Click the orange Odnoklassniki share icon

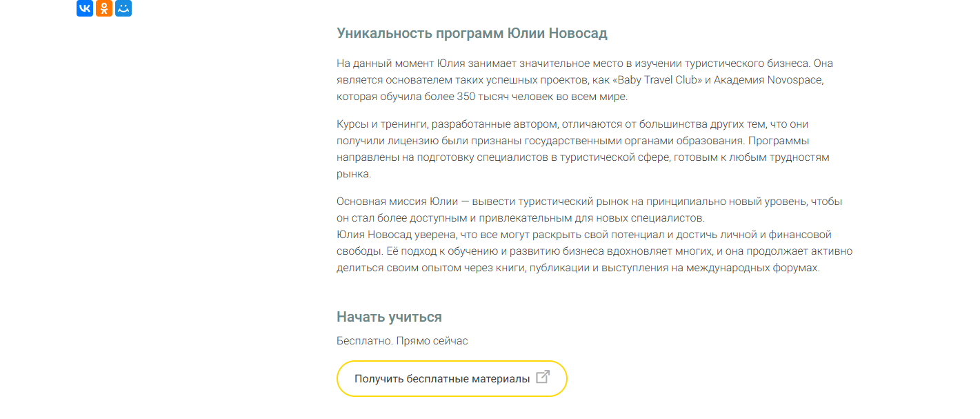(104, 8)
